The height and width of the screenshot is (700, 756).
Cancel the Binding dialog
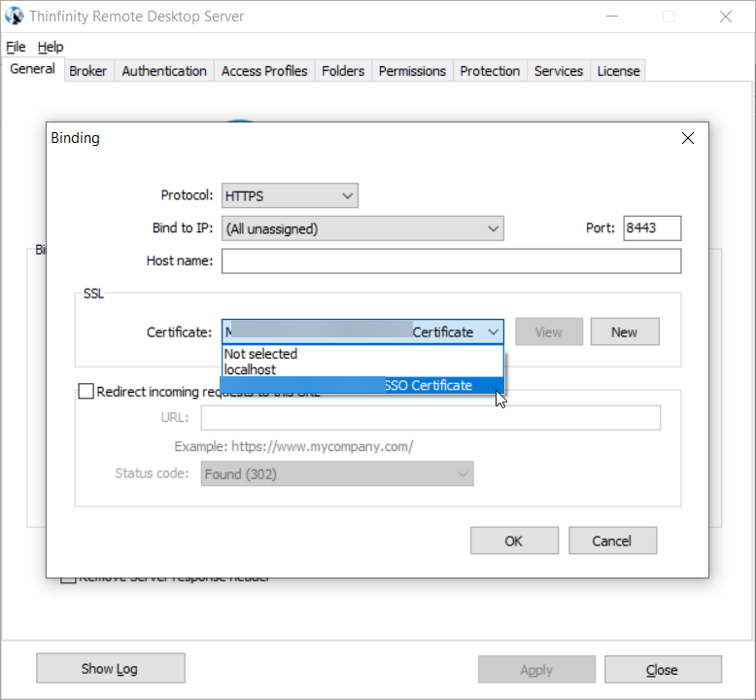[x=612, y=541]
